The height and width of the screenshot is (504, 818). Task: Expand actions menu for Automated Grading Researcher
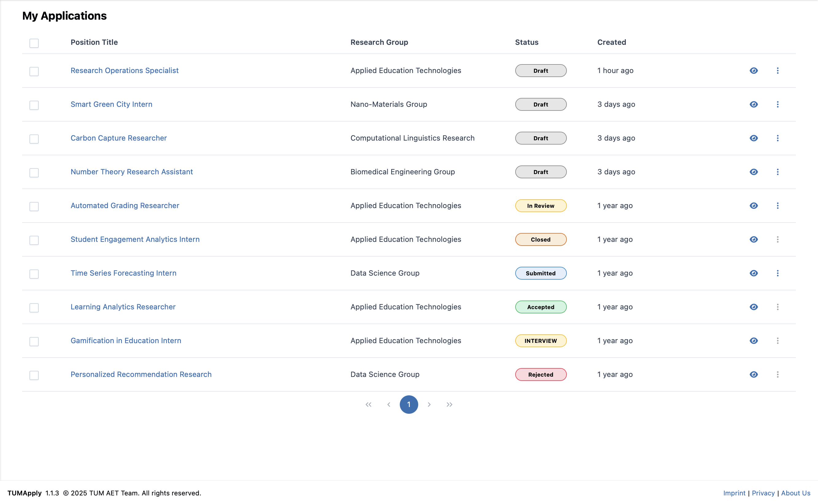(x=777, y=206)
